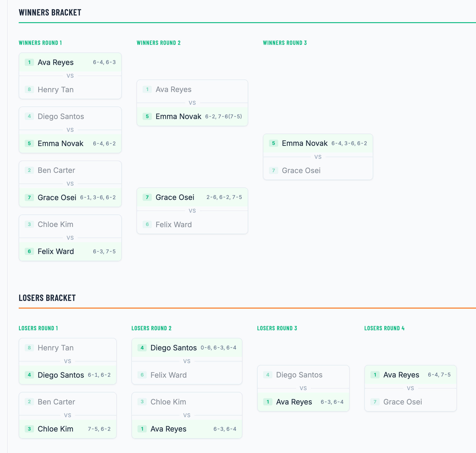The width and height of the screenshot is (476, 453).
Task: Select Chloe Kim in Winners Round 1
Action: (x=70, y=224)
